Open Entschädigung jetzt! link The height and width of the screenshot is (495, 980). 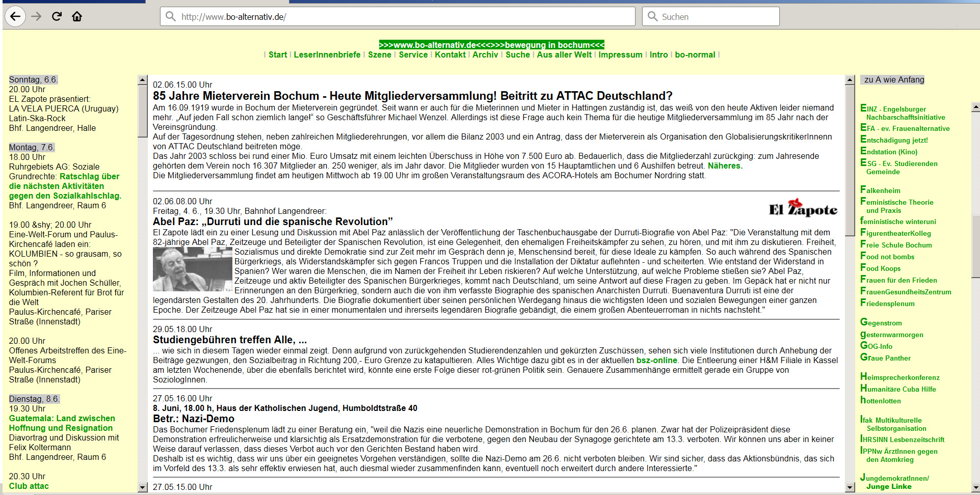[894, 140]
